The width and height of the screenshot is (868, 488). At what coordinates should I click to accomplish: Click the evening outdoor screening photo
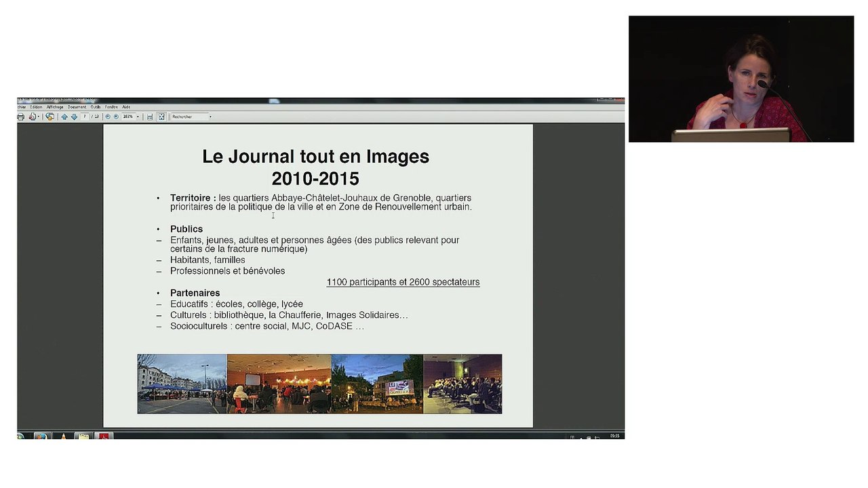point(377,384)
